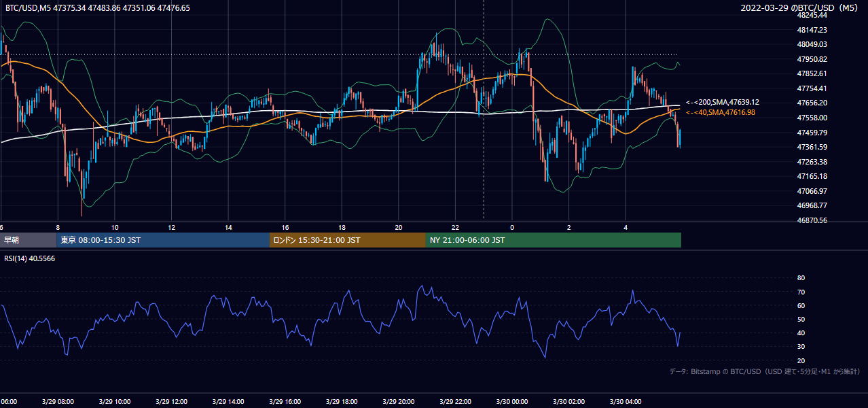Image resolution: width=868 pixels, height=408 pixels.
Task: Click the 東京 08:00-15:30 JST session bar
Action: (x=163, y=240)
